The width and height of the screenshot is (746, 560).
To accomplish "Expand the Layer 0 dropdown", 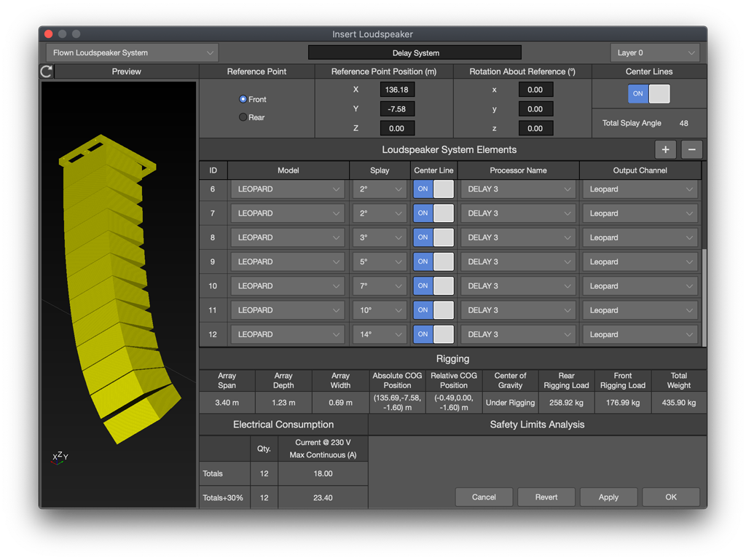I will coord(654,53).
